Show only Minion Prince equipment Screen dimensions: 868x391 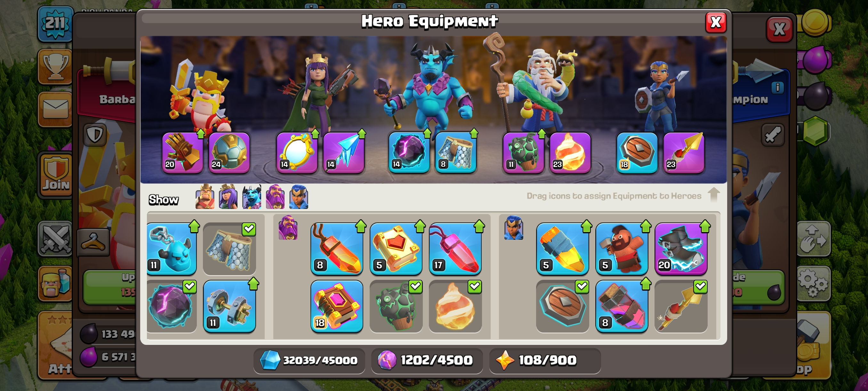[252, 197]
